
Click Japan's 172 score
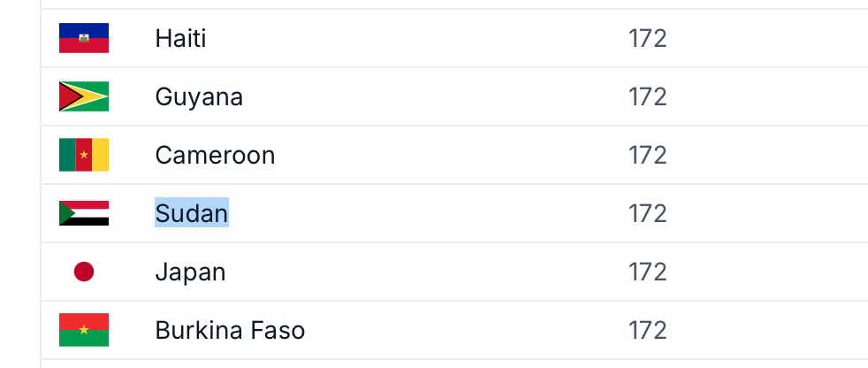[647, 272]
